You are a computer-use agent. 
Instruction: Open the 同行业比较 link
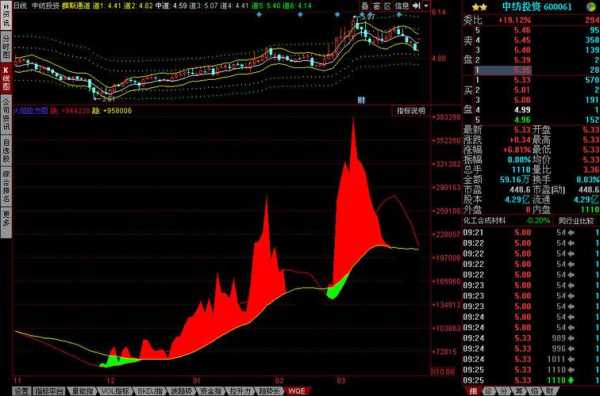pos(576,221)
